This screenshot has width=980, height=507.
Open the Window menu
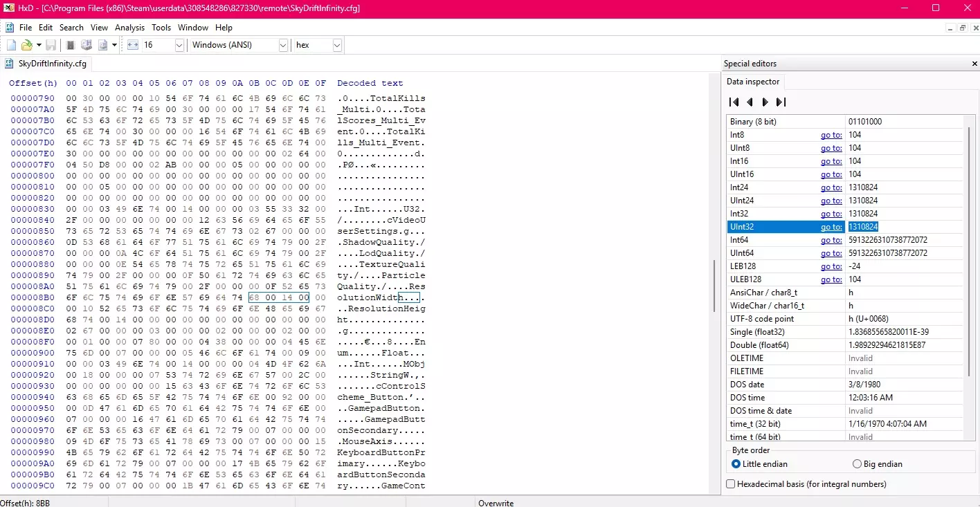point(193,28)
